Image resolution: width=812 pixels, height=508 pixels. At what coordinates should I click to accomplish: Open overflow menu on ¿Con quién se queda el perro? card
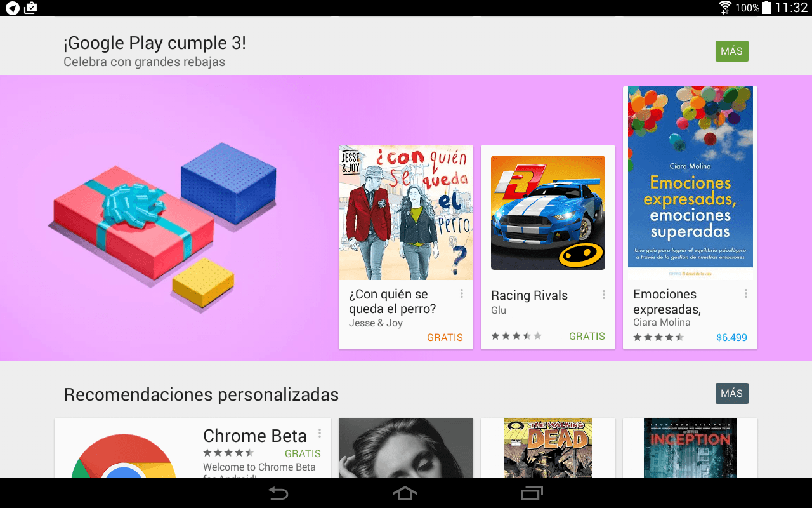462,293
